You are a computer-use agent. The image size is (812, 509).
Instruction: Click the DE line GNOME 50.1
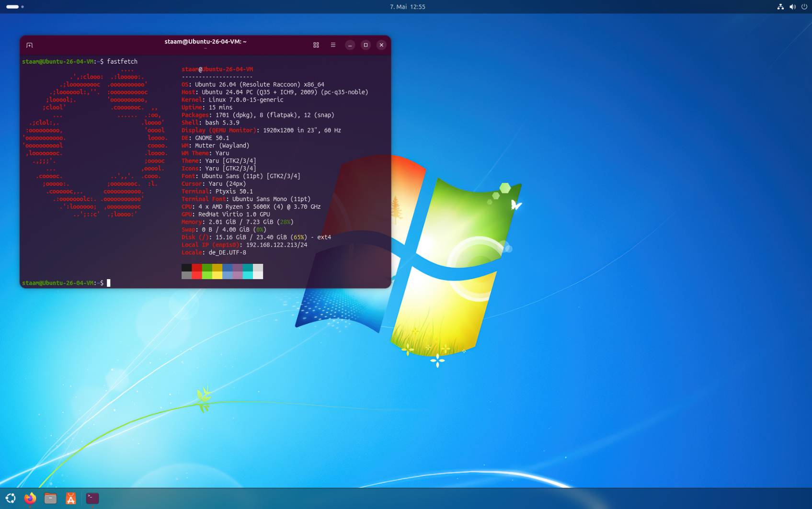pos(205,138)
